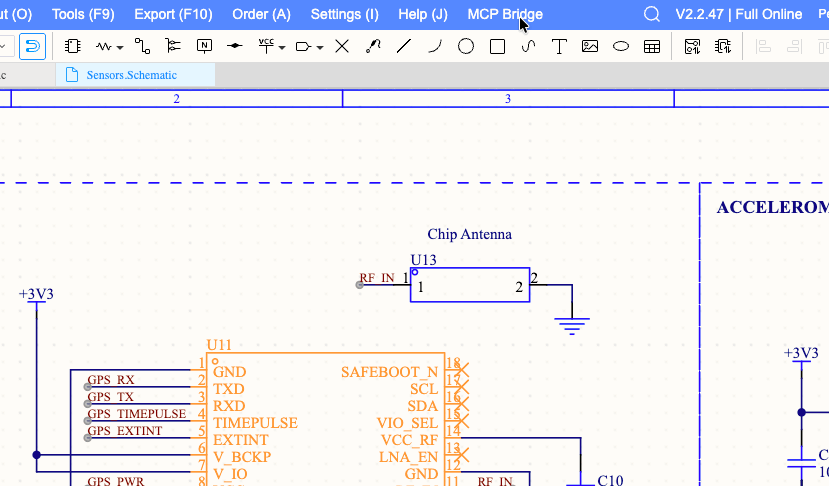Click the U11 designator label
829x486 pixels.
coord(219,345)
